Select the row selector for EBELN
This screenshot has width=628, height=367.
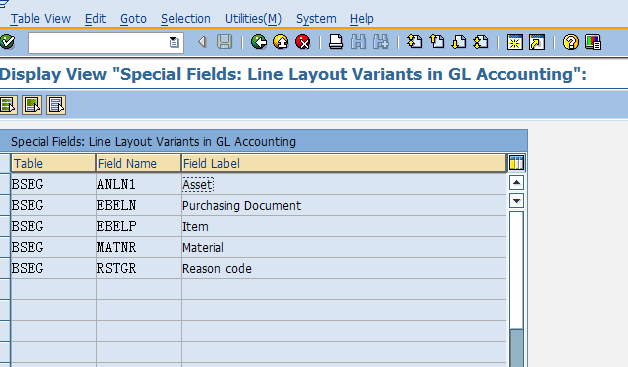5,205
